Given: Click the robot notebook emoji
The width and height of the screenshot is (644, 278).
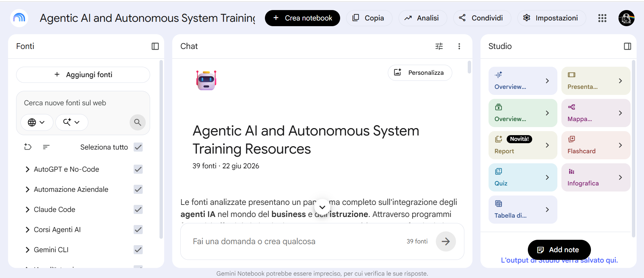Looking at the screenshot, I should pos(206,80).
